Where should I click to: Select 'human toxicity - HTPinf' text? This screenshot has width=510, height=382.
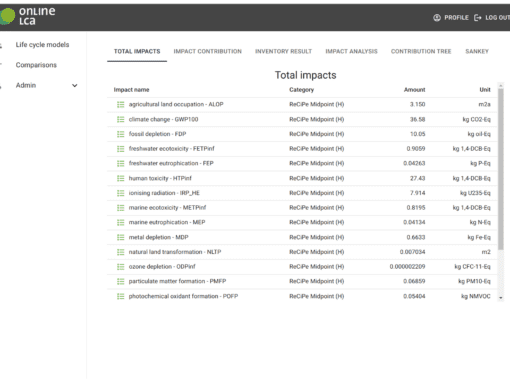pos(160,178)
